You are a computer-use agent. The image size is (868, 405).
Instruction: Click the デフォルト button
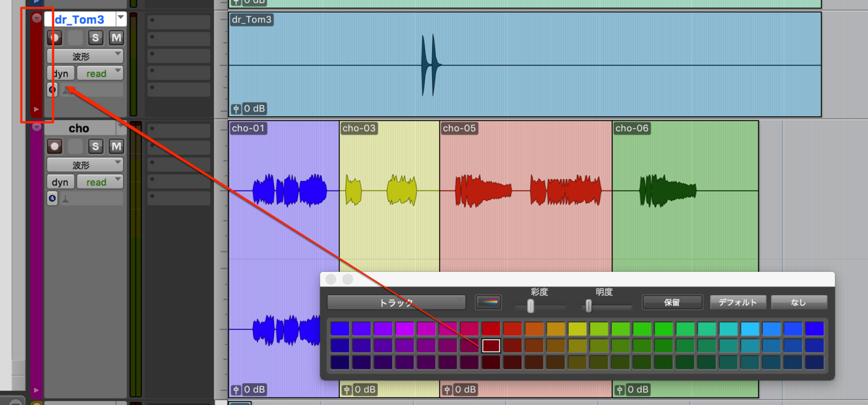coord(737,302)
